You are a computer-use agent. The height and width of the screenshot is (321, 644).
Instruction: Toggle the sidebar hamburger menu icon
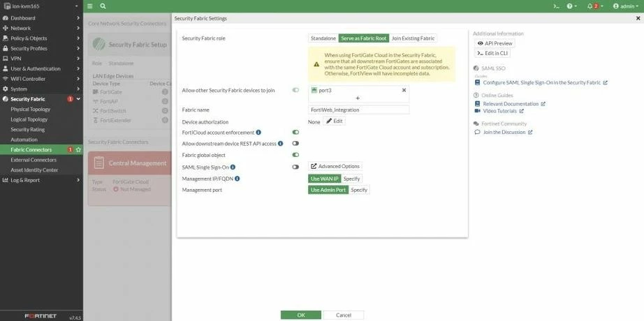click(x=90, y=6)
